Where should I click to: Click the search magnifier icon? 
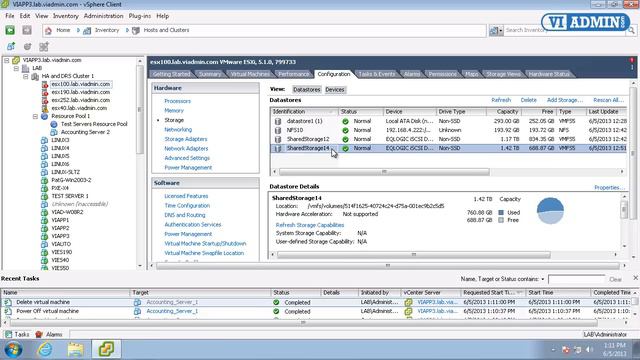[x=631, y=31]
